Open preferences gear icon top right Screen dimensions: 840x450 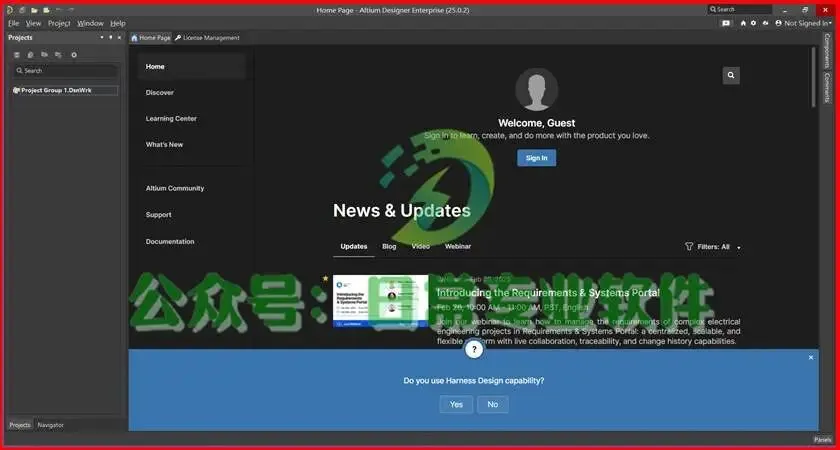753,24
